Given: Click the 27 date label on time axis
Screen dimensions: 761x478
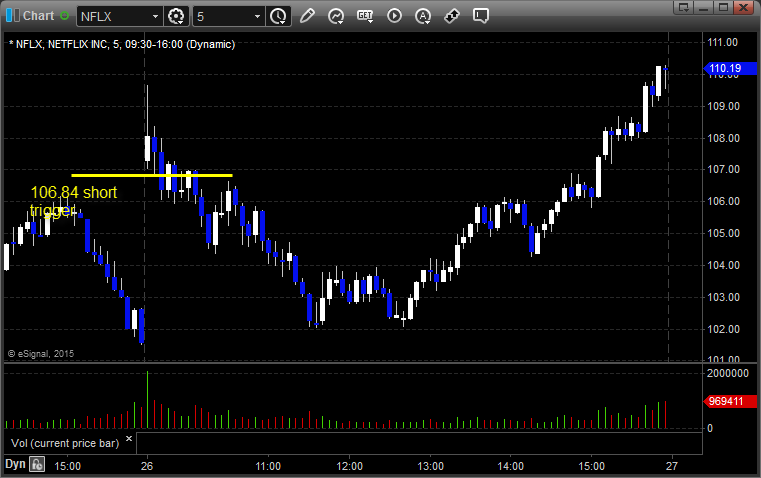Looking at the screenshot, I should 671,466.
